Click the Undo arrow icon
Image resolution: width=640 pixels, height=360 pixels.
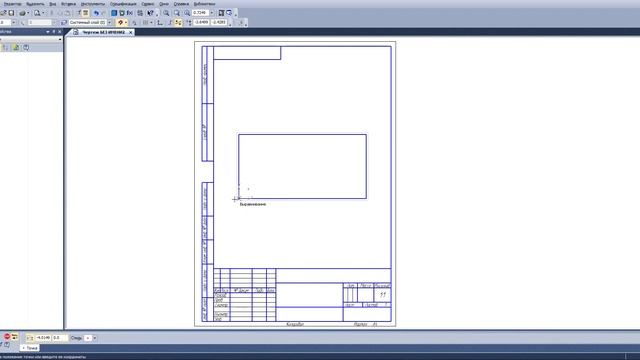pos(96,13)
